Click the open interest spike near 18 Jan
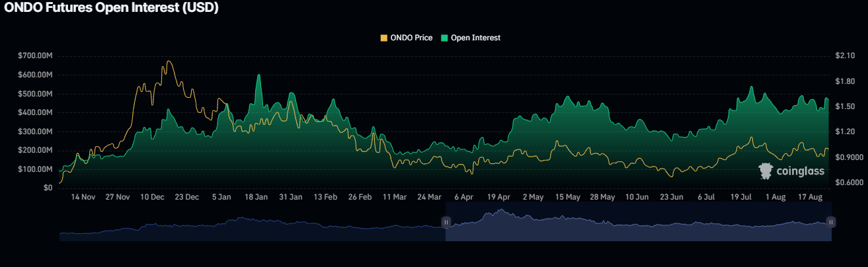Viewport: 868px width, 267px height. pos(258,75)
